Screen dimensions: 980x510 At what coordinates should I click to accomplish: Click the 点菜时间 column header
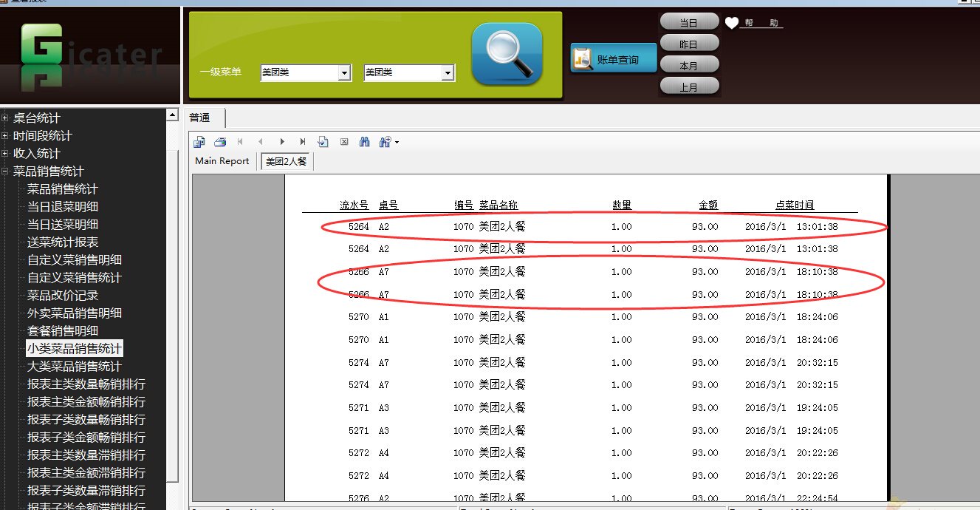pos(795,205)
